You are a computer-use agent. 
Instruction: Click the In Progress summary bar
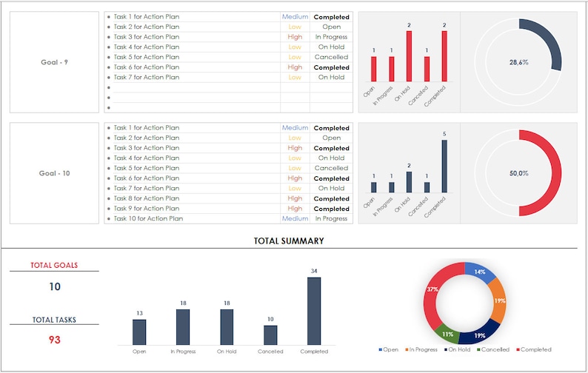tap(183, 327)
